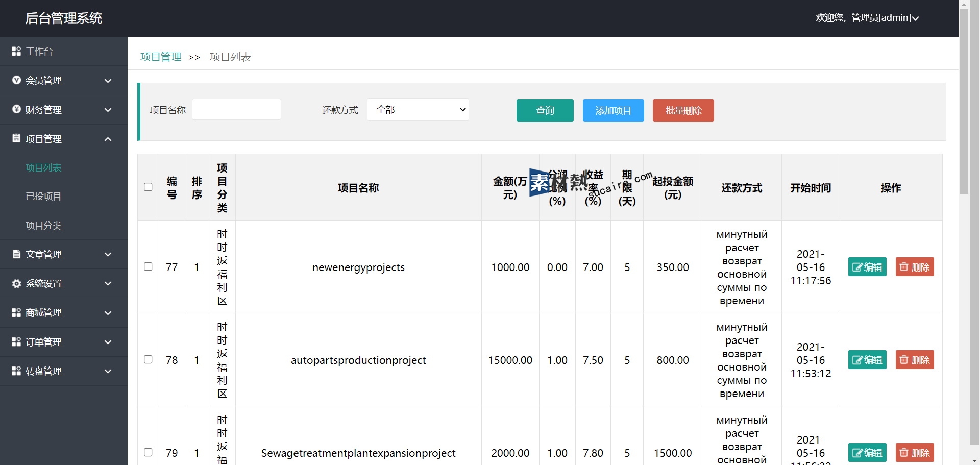The width and height of the screenshot is (980, 465).
Task: Click the blue 添加项目 button
Action: coord(614,110)
